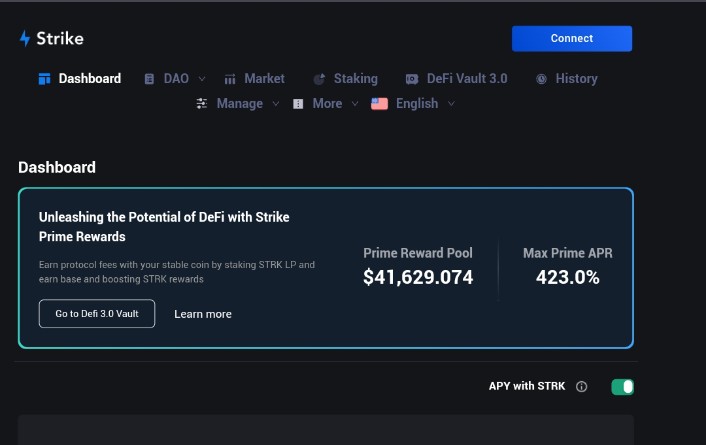Open the More menu label
706x445 pixels.
click(x=327, y=104)
